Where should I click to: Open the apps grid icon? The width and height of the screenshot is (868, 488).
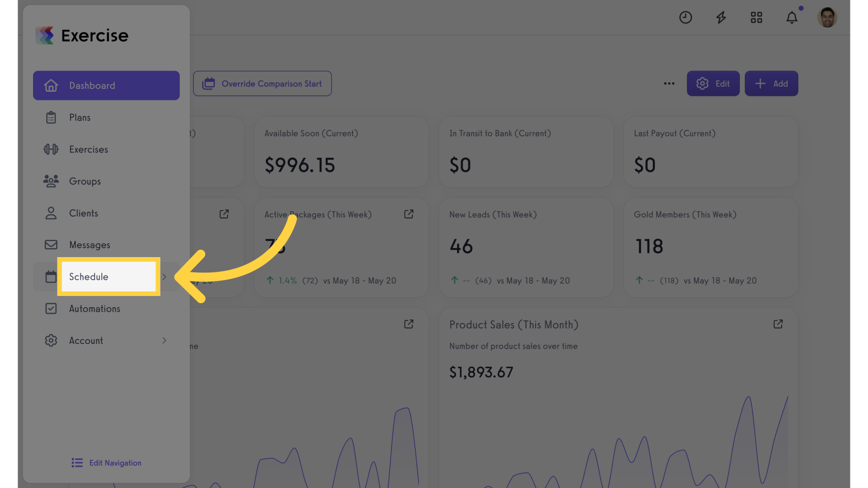[x=756, y=18]
